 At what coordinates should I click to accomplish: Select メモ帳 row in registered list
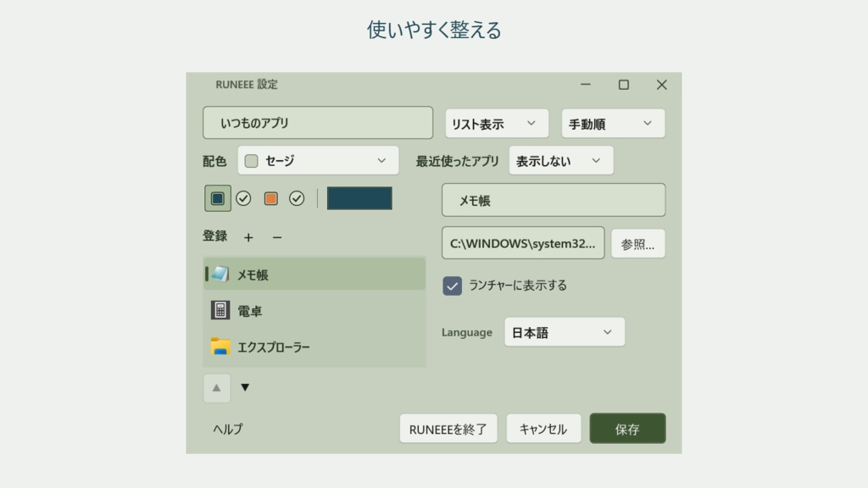pyautogui.click(x=314, y=274)
